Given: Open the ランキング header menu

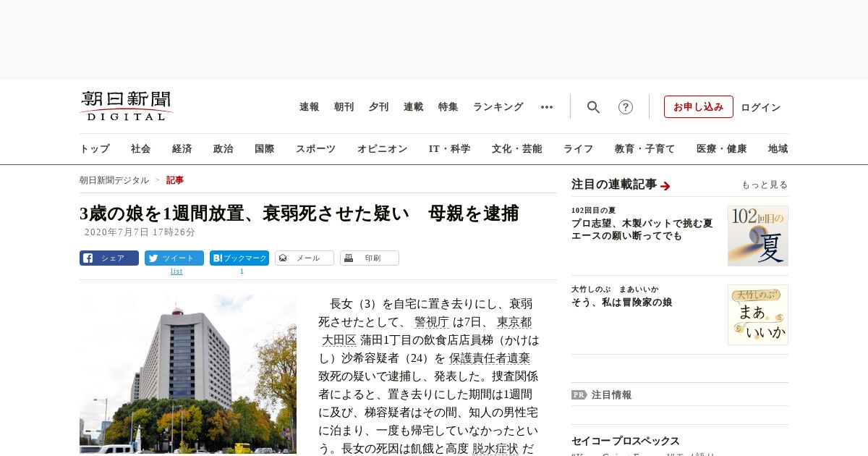Looking at the screenshot, I should click(x=498, y=107).
